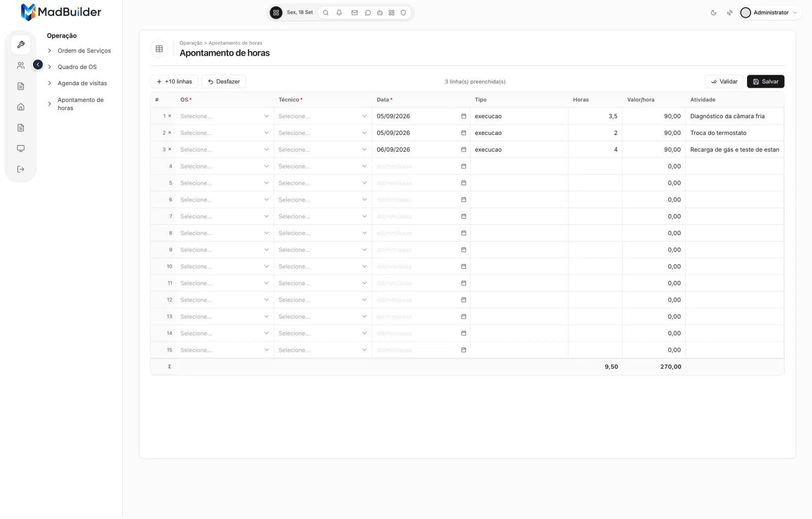Open the chat bubble icon in top bar
Screen dimensions: 812x519
tap(368, 13)
